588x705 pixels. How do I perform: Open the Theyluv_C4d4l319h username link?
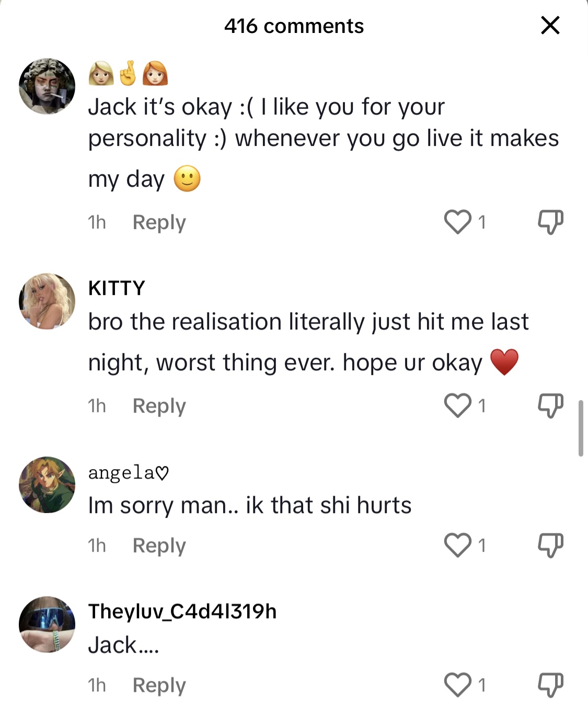click(182, 611)
